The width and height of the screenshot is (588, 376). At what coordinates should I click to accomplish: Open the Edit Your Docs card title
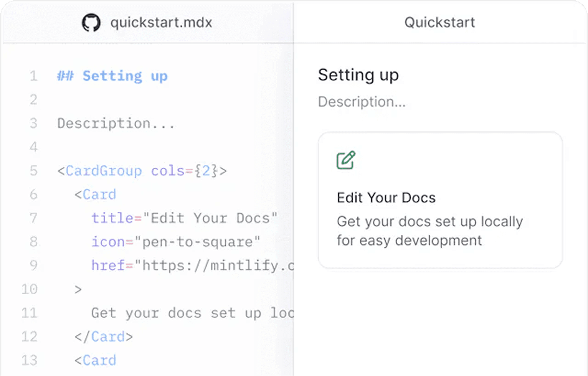386,198
